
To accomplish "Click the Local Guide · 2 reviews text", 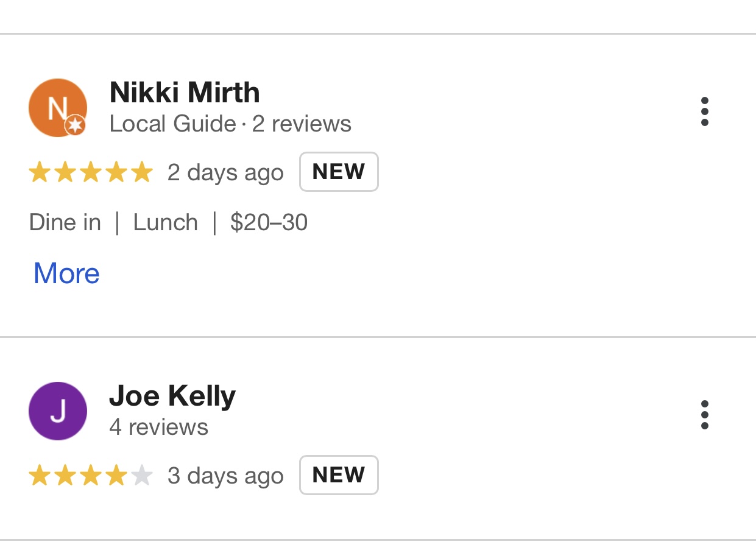I will [x=230, y=124].
